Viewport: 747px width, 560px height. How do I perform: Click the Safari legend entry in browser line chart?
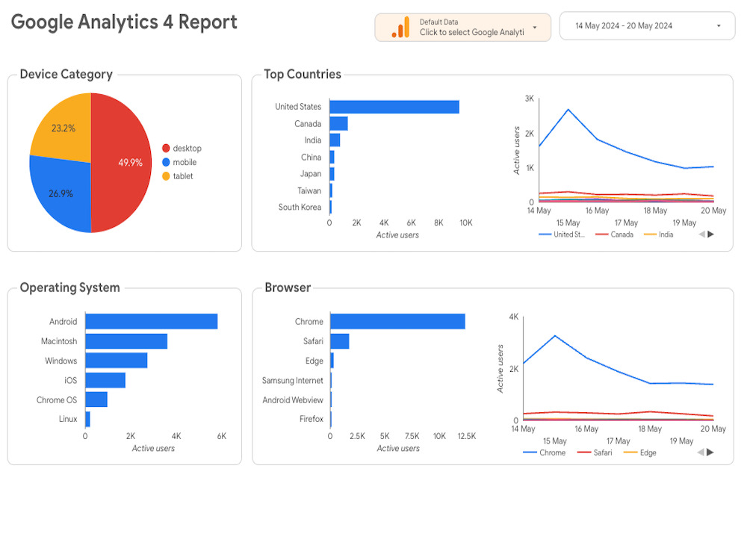click(595, 452)
